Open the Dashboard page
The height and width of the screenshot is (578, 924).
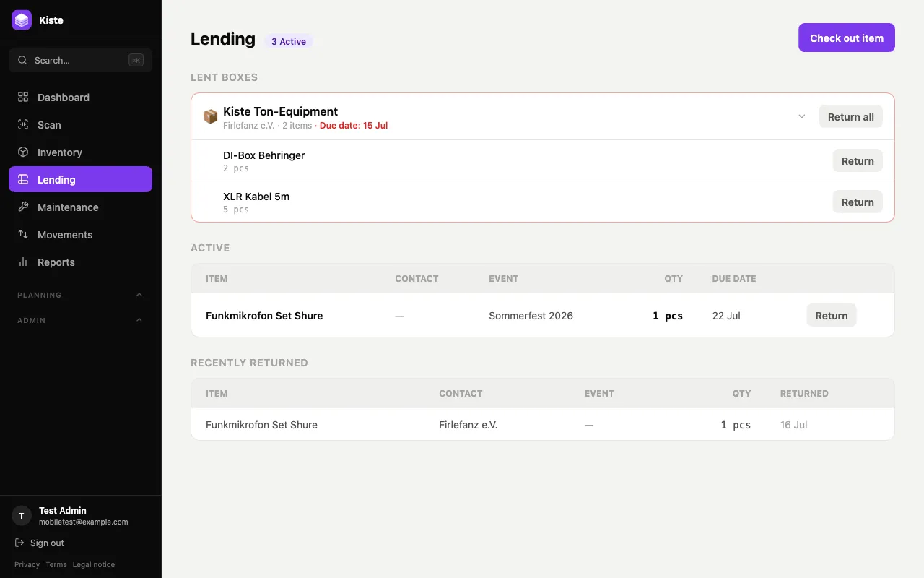[x=80, y=97]
